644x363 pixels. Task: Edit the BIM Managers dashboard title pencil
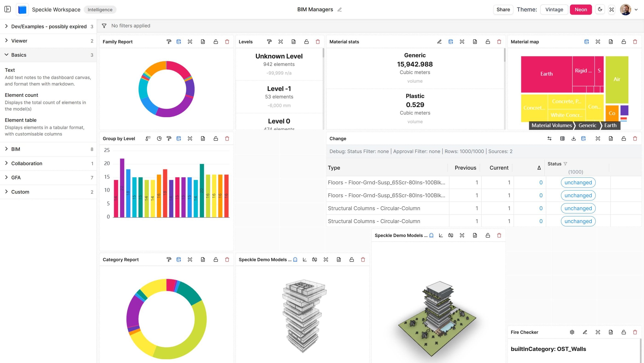tap(339, 9)
